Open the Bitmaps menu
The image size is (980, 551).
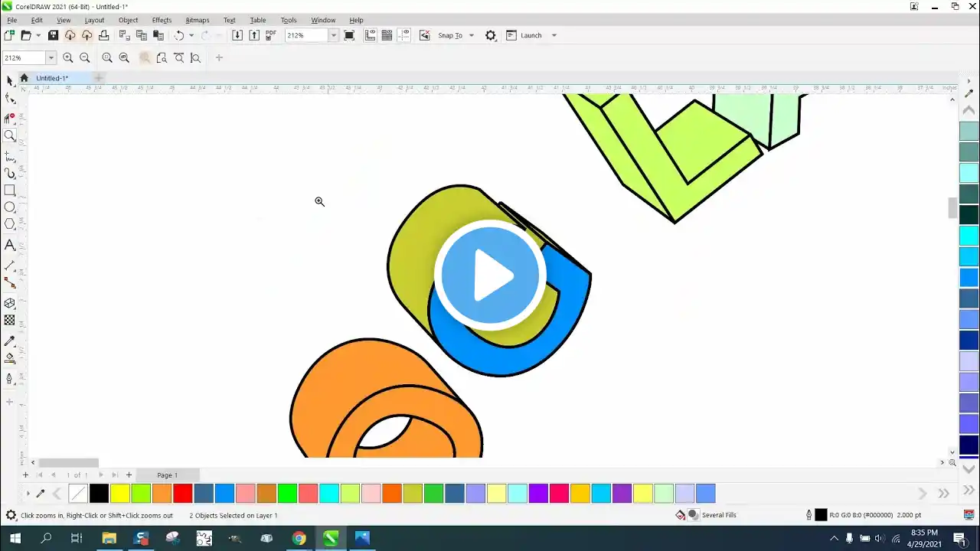pyautogui.click(x=197, y=20)
